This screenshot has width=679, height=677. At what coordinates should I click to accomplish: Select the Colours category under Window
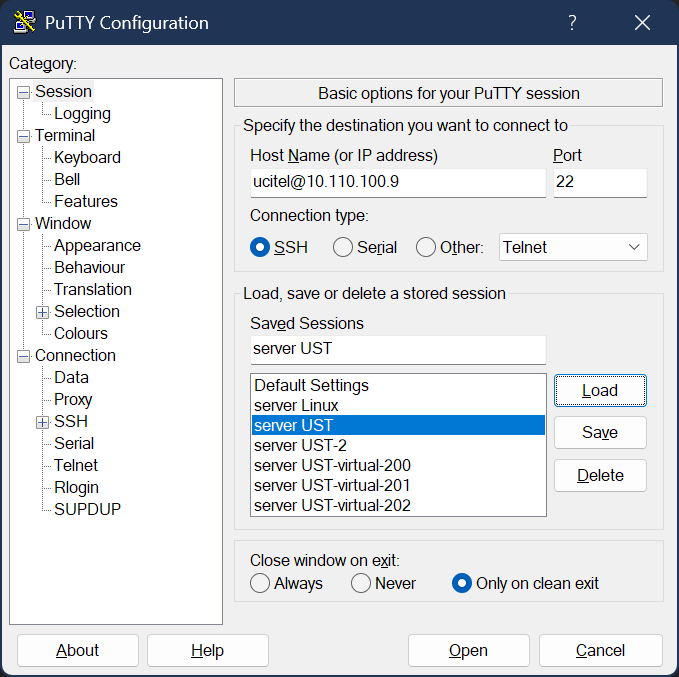(80, 333)
